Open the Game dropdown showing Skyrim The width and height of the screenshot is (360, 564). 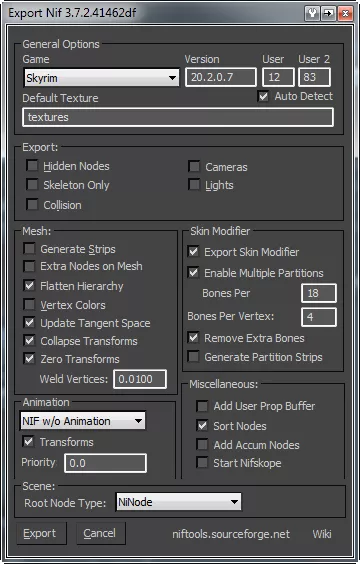tap(101, 77)
